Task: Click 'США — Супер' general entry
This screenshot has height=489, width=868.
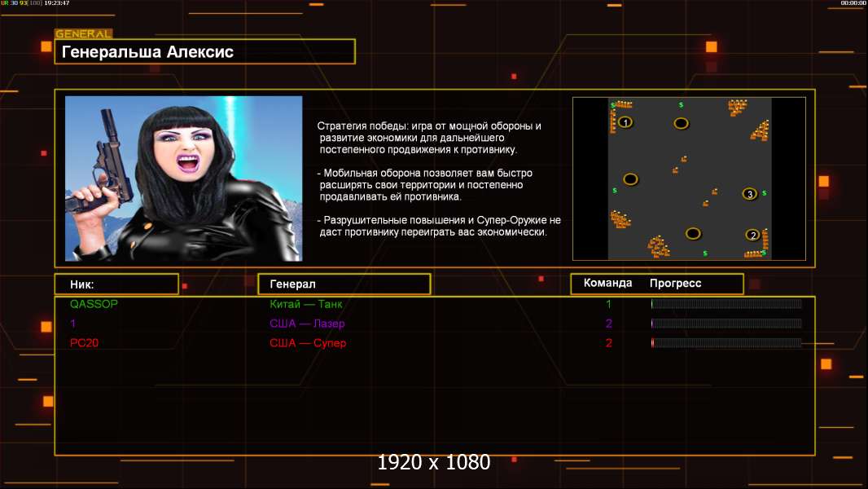Action: pyautogui.click(x=308, y=343)
